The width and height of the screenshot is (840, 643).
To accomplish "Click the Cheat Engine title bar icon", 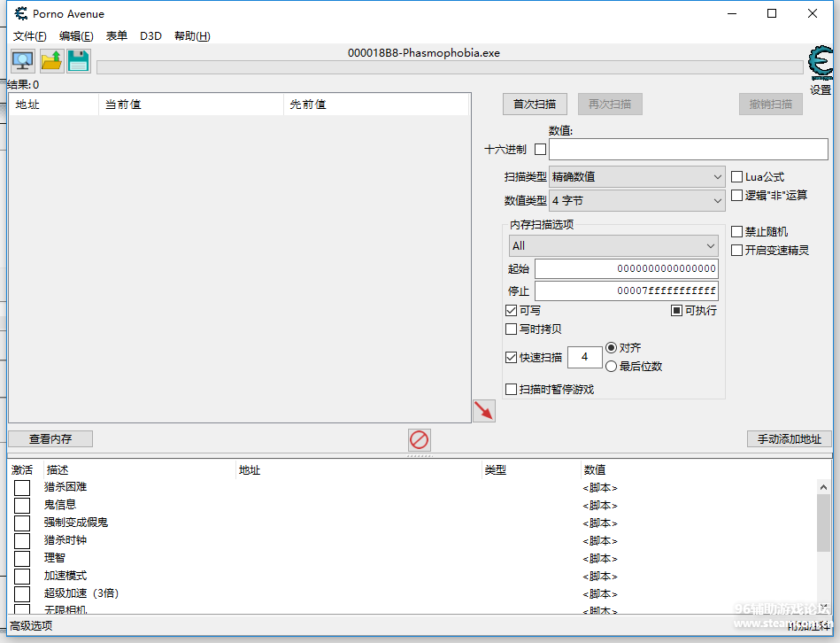I will click(20, 13).
